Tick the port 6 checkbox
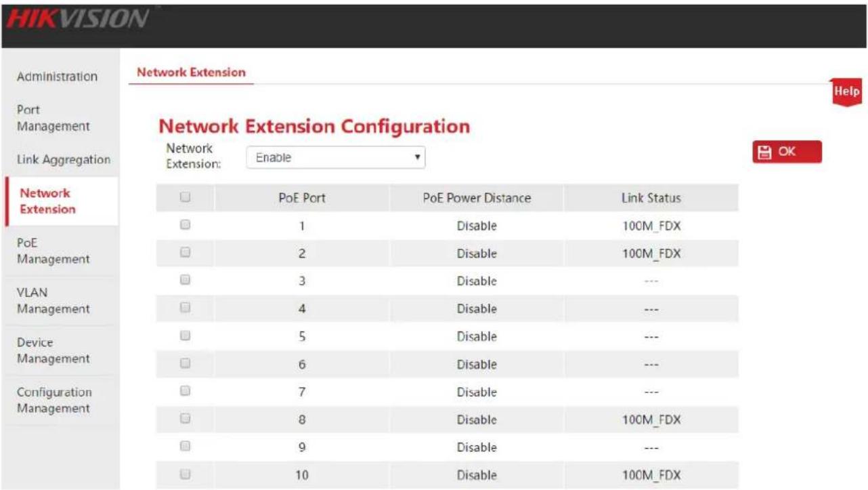 coord(185,363)
